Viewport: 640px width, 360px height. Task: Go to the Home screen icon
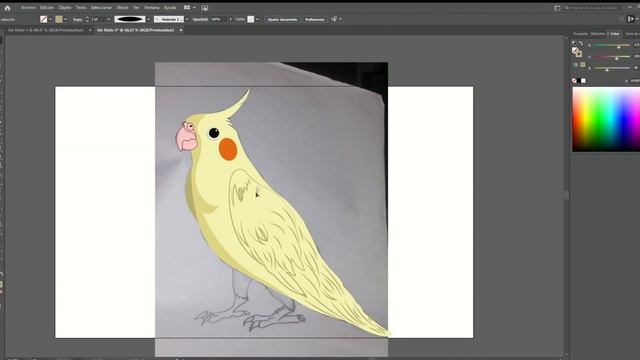[x=7, y=7]
